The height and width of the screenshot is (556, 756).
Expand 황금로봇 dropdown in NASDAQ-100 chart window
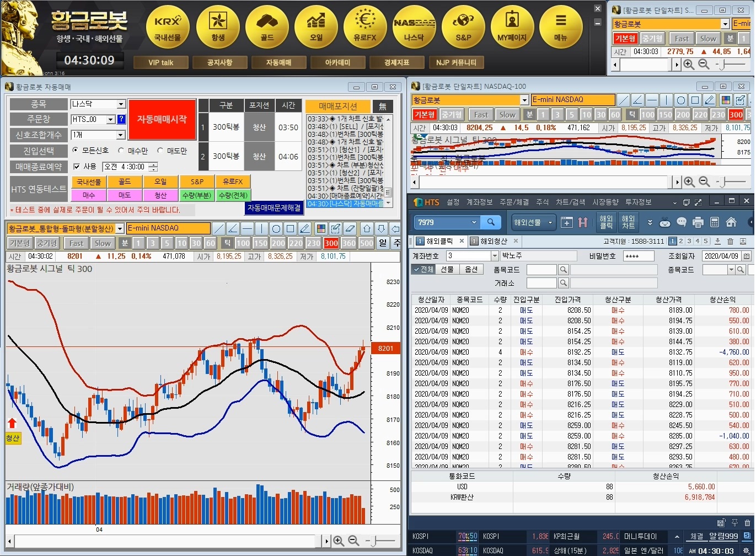(x=524, y=100)
